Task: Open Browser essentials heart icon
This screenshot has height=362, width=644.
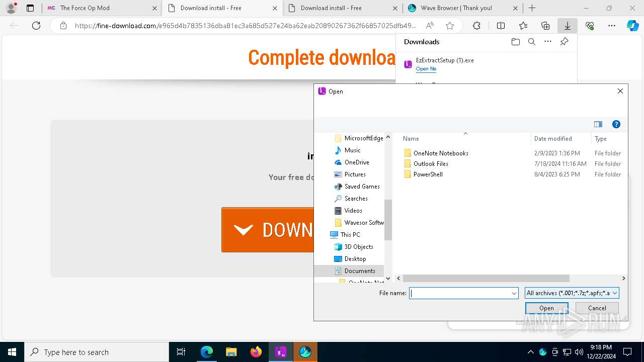Action: [590, 26]
